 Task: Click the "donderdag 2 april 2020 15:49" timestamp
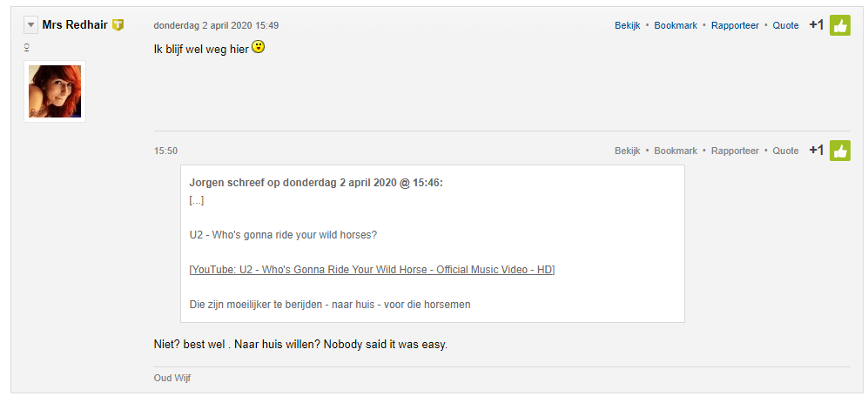pyautogui.click(x=216, y=26)
